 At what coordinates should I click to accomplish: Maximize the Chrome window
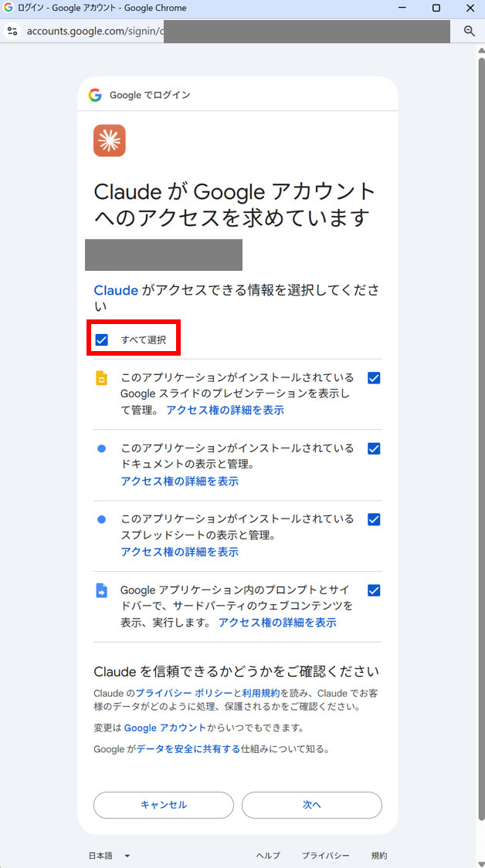[x=436, y=8]
